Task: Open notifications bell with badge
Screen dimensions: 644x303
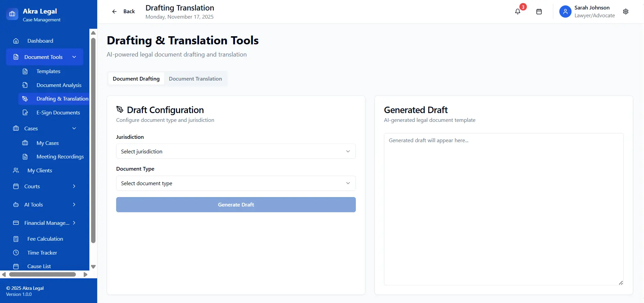Action: (518, 12)
